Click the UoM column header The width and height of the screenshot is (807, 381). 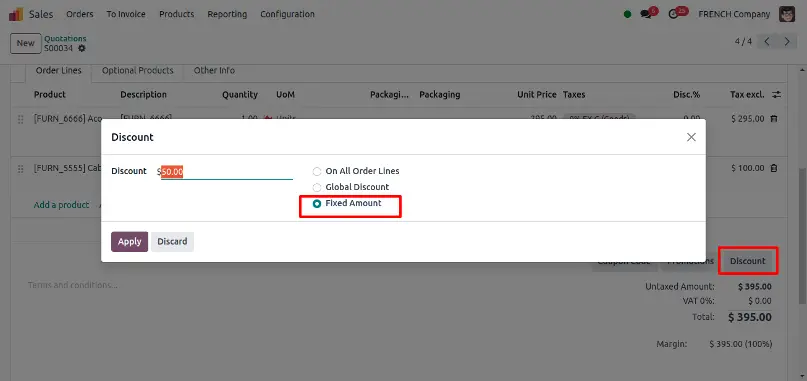click(286, 95)
